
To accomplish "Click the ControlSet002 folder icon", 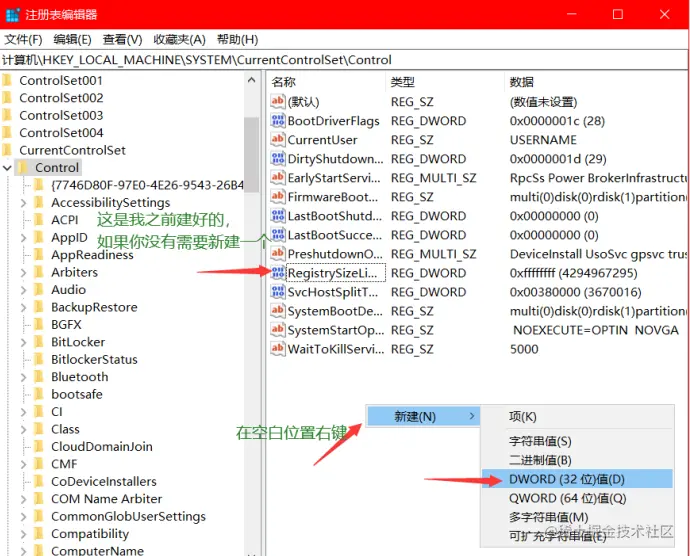I will coord(7,98).
